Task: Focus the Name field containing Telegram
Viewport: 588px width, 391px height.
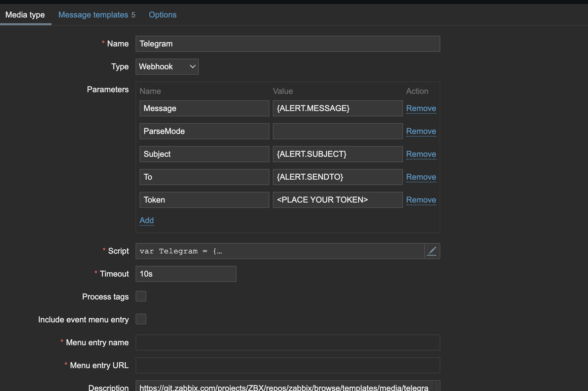Action: (x=288, y=44)
